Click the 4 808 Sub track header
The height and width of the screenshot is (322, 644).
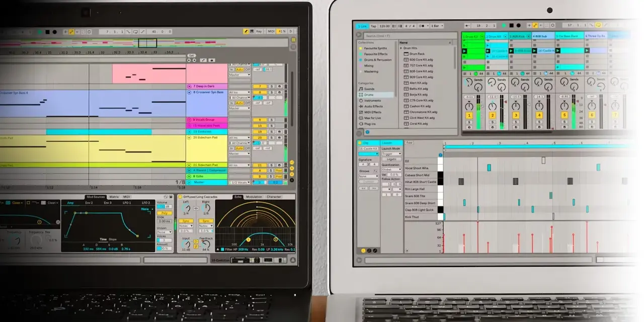tap(543, 36)
